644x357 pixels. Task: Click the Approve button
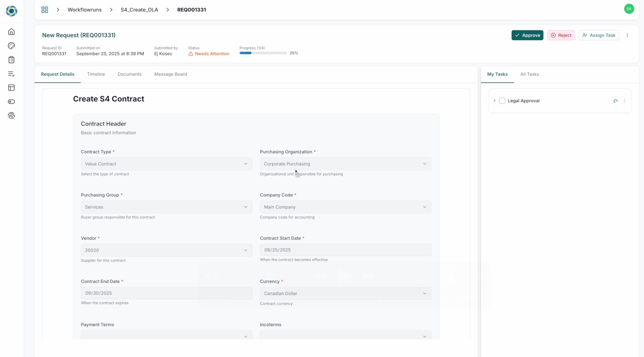pos(527,35)
